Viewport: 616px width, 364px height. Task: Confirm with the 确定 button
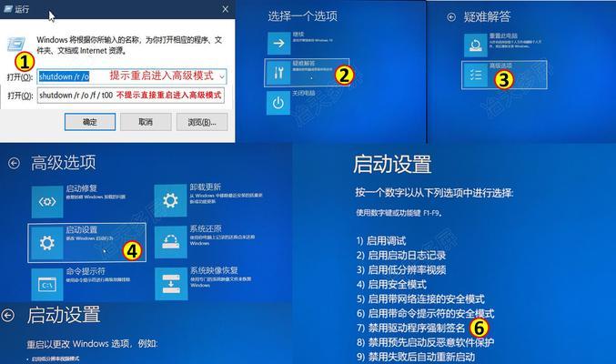click(90, 122)
